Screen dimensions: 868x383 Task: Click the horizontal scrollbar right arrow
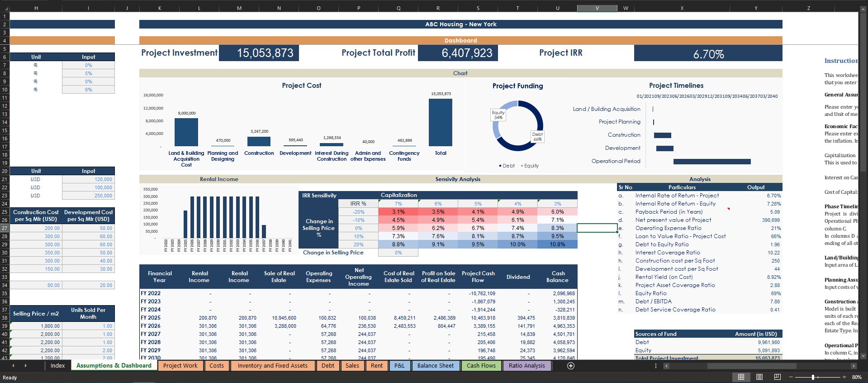tap(854, 366)
